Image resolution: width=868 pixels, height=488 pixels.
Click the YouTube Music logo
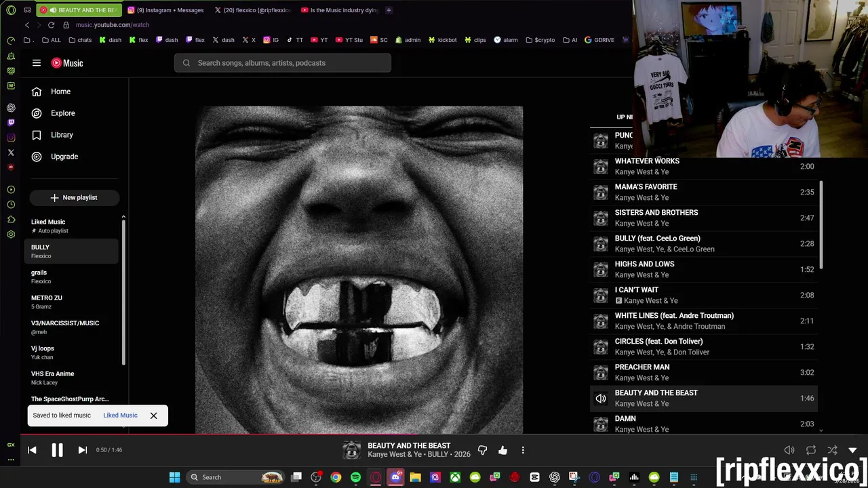[67, 63]
